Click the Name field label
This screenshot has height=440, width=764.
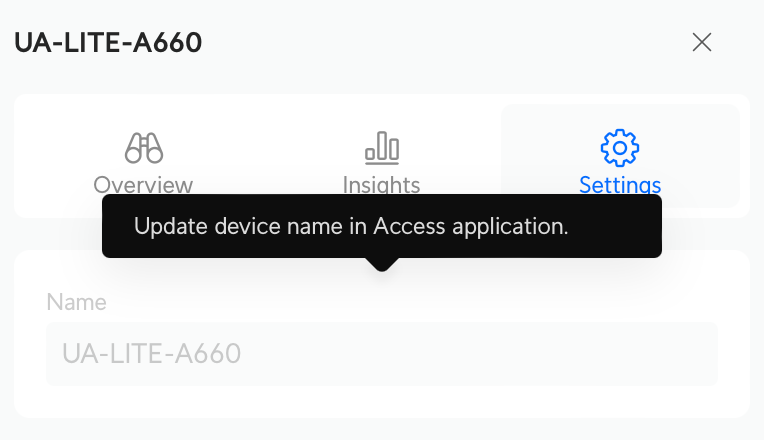coord(76,302)
